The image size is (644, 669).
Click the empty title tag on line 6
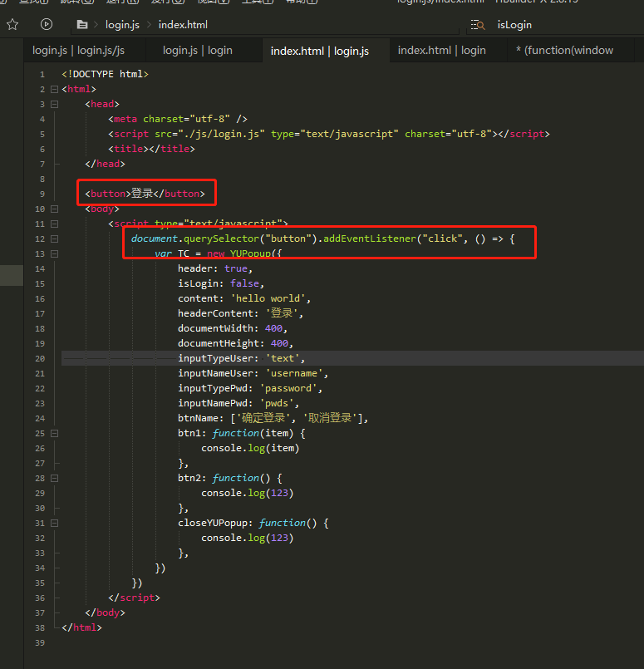click(151, 149)
